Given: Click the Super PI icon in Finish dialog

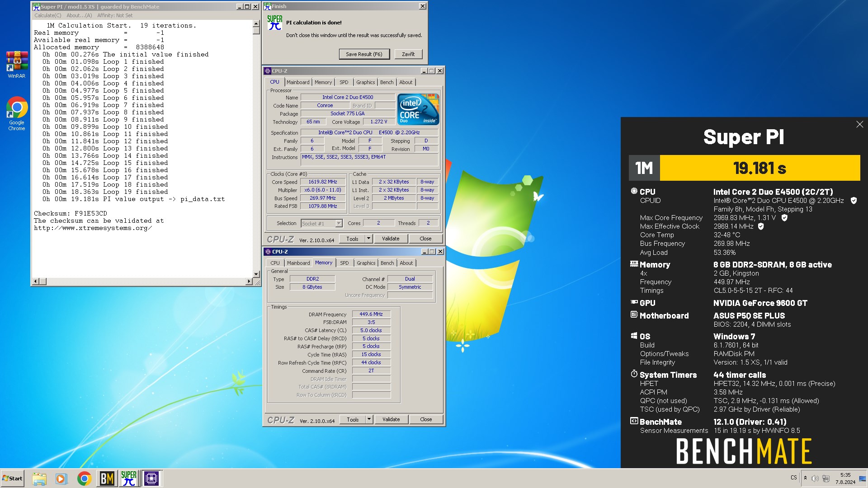Looking at the screenshot, I should [x=274, y=23].
